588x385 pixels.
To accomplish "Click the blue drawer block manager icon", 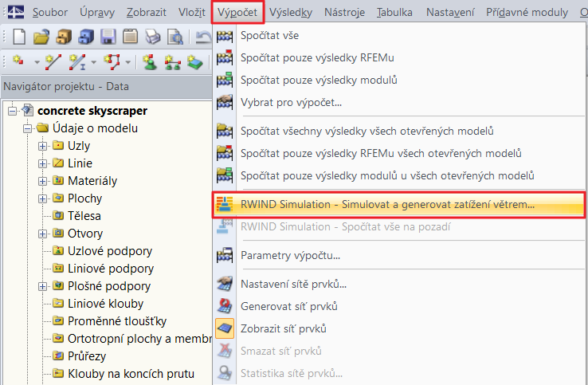I will pos(86,37).
